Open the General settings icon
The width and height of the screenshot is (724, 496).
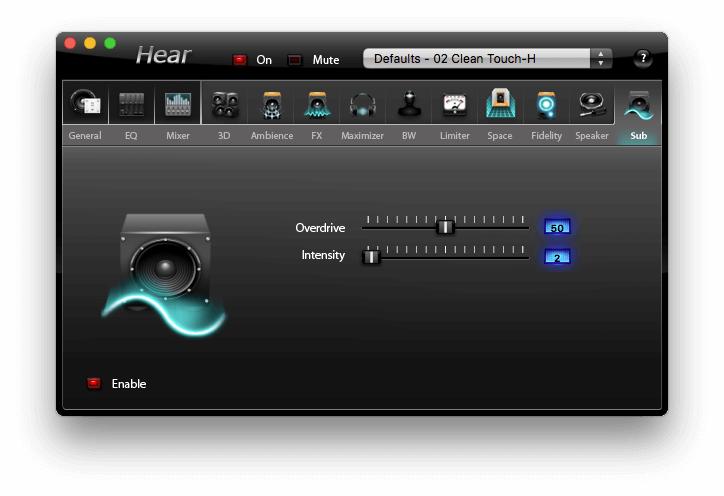[85, 104]
